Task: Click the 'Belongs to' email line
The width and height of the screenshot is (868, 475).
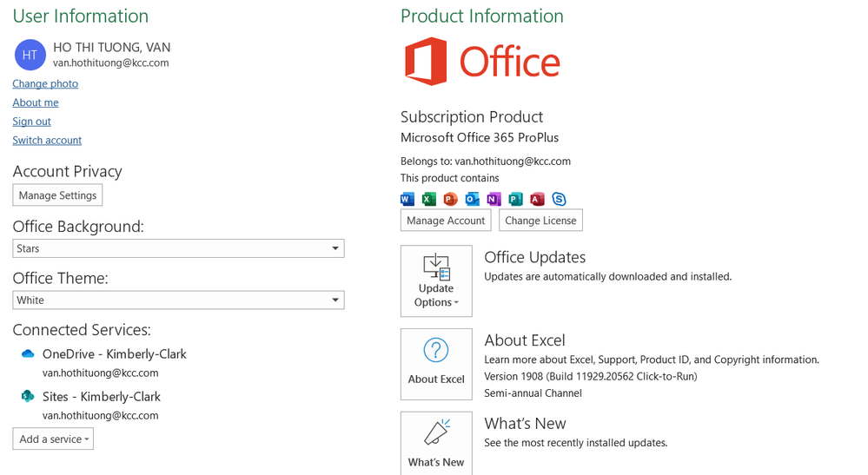Action: coord(486,161)
